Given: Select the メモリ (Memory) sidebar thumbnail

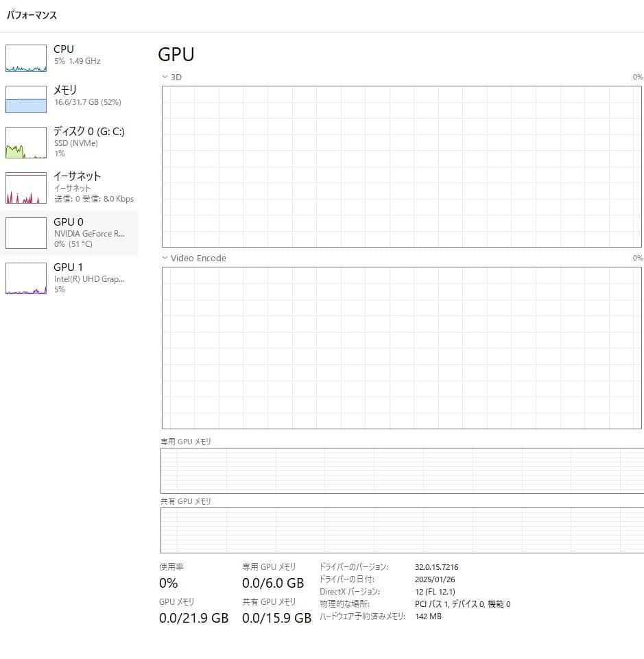Looking at the screenshot, I should point(25,99).
